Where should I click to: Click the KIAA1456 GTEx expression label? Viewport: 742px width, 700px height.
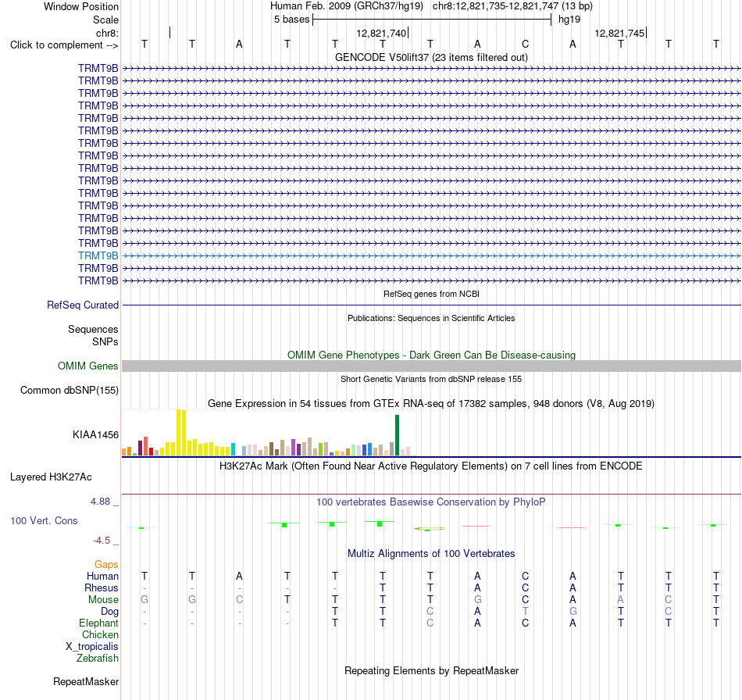pyautogui.click(x=95, y=434)
